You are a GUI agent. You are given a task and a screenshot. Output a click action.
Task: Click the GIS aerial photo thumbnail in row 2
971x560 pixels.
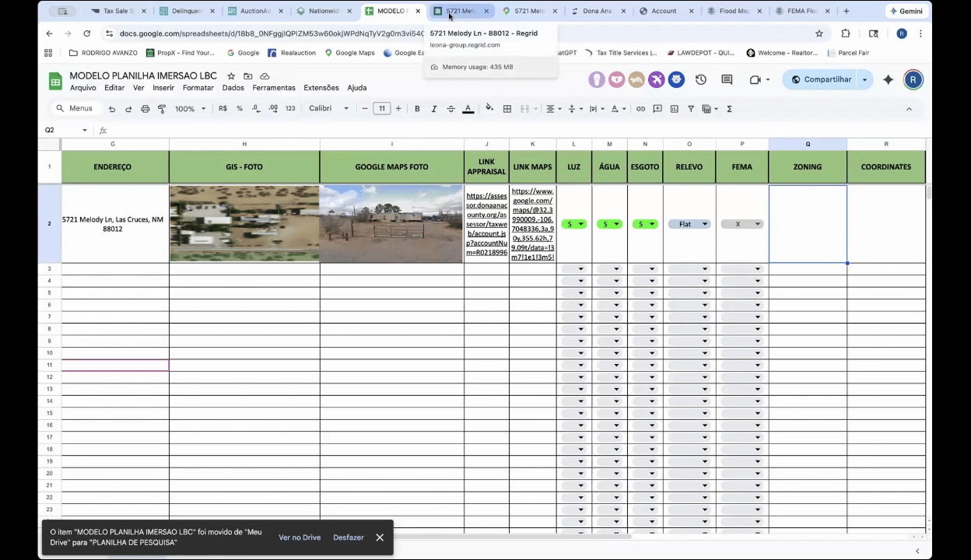(x=244, y=224)
